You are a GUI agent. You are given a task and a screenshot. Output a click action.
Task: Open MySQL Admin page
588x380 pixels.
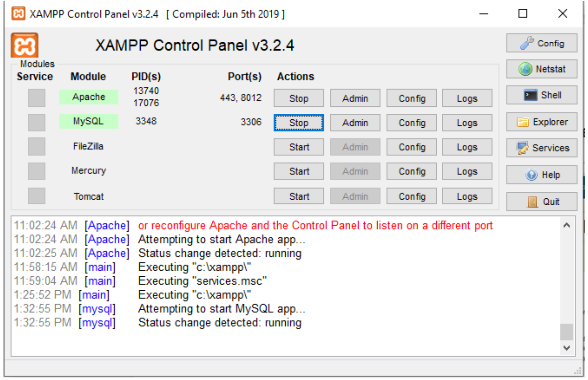coord(355,123)
